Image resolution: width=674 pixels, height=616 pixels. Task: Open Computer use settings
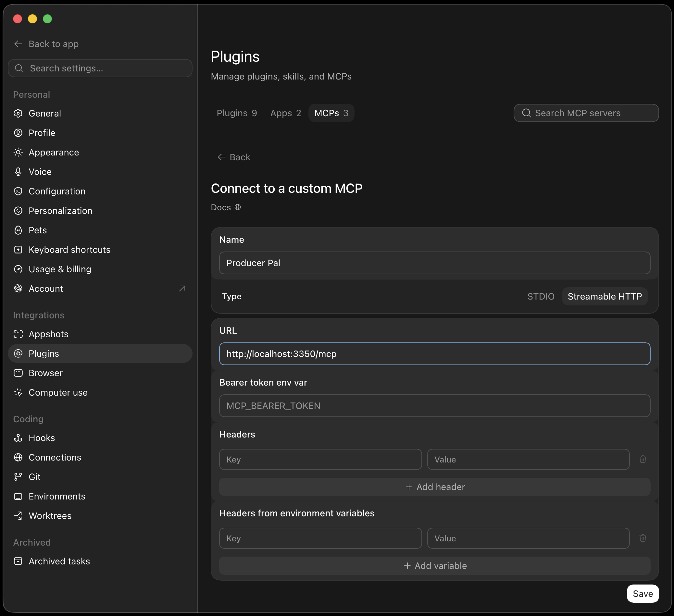pyautogui.click(x=100, y=392)
